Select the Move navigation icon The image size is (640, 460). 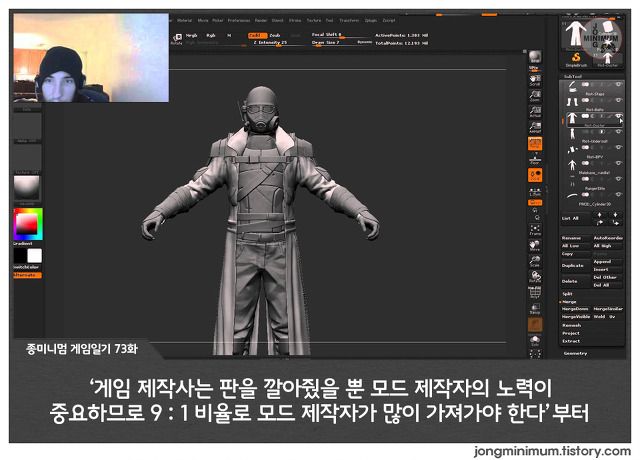(x=535, y=245)
